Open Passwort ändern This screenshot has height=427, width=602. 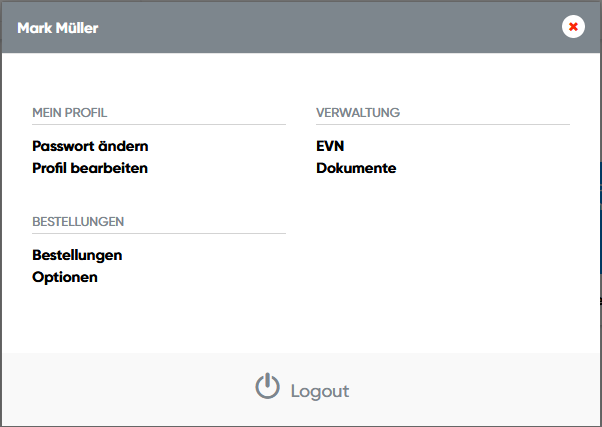tap(90, 146)
